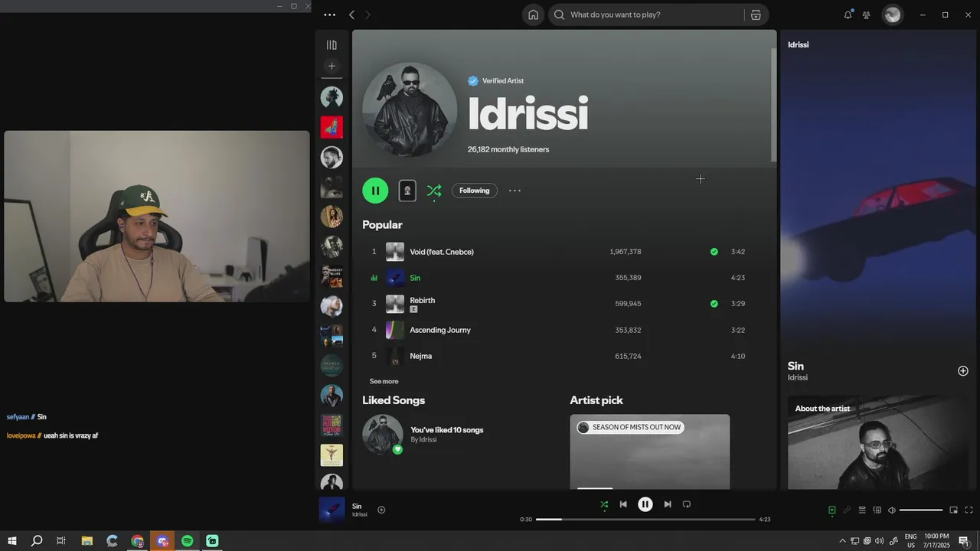Image resolution: width=980 pixels, height=551 pixels.
Task: Open Liked Songs artist thumbnail
Action: 383,435
